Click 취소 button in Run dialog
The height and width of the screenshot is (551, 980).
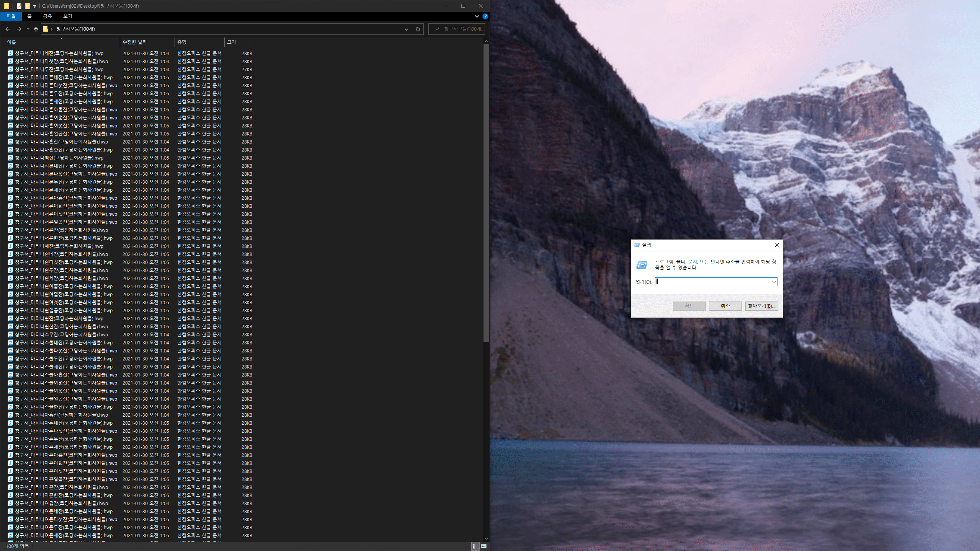[725, 306]
